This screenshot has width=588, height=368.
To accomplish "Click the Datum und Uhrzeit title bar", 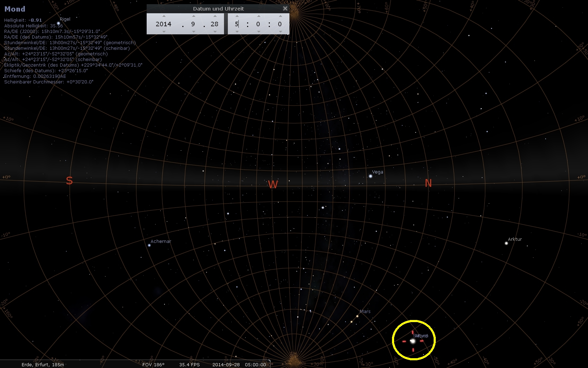I will [x=218, y=8].
